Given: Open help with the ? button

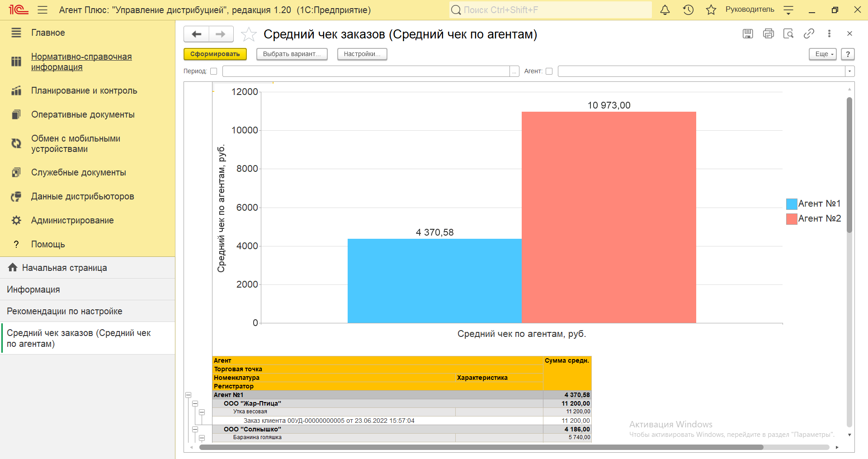Looking at the screenshot, I should (848, 54).
